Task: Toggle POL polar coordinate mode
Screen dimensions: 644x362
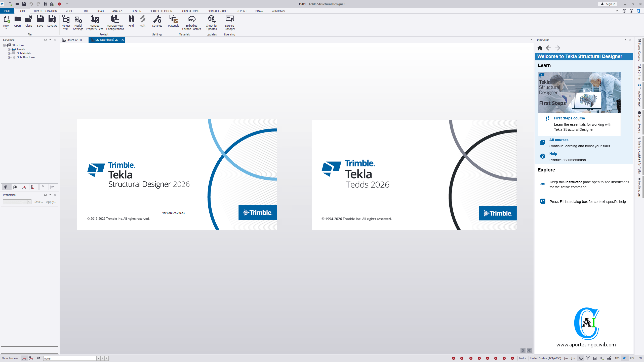Action: pos(632,358)
